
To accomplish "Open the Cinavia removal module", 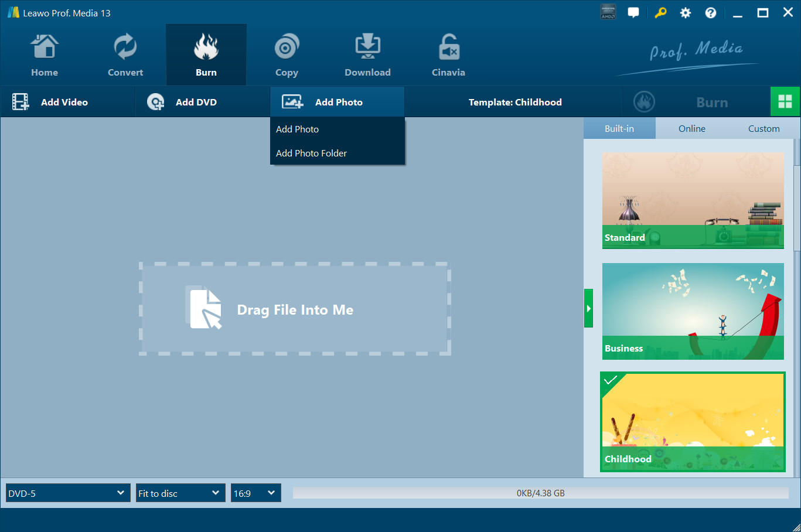I will pyautogui.click(x=448, y=47).
